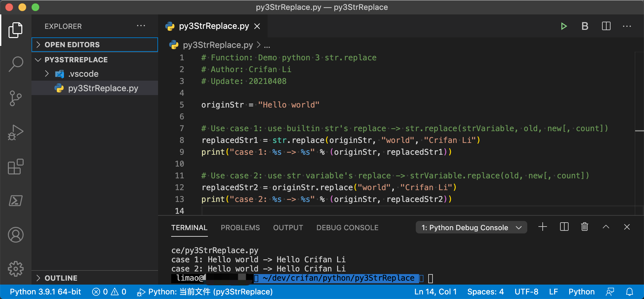Switch to the OUTPUT panel tab
The height and width of the screenshot is (299, 644).
[288, 228]
